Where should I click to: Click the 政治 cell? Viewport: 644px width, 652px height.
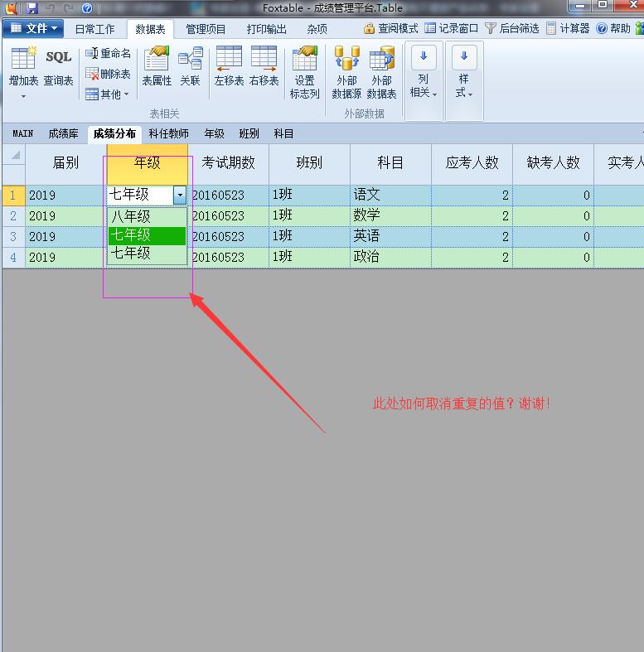[x=390, y=258]
